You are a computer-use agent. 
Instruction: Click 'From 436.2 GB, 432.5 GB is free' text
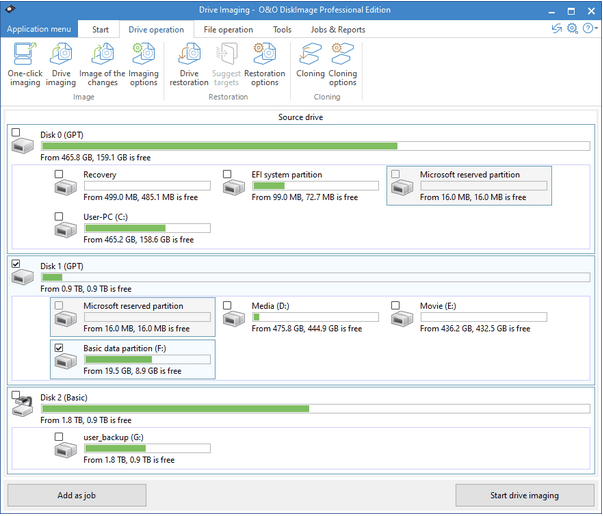point(475,329)
